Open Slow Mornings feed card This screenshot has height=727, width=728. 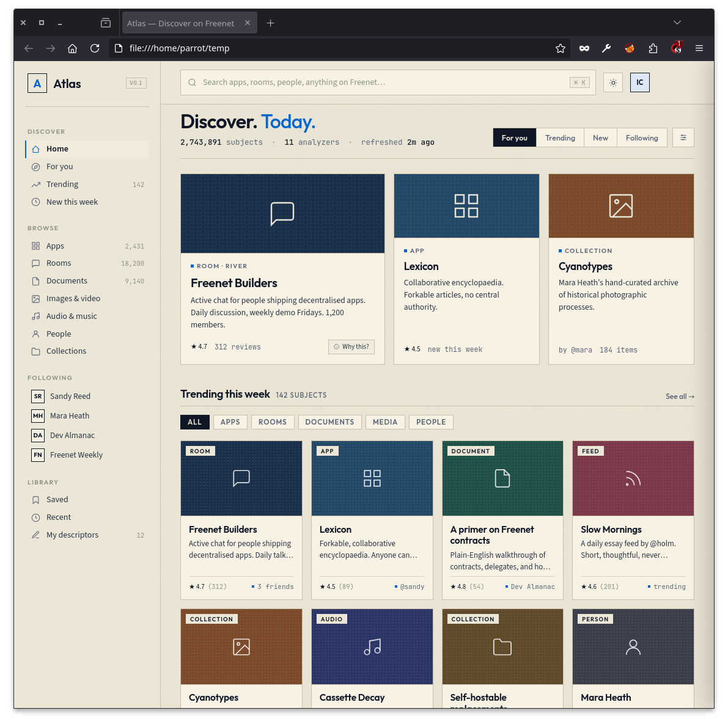pos(633,520)
